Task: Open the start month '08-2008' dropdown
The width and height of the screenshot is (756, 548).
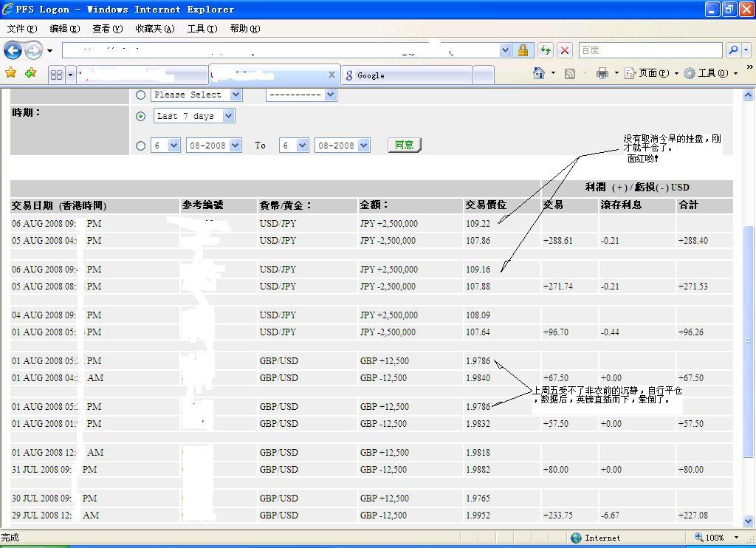Action: coord(213,145)
